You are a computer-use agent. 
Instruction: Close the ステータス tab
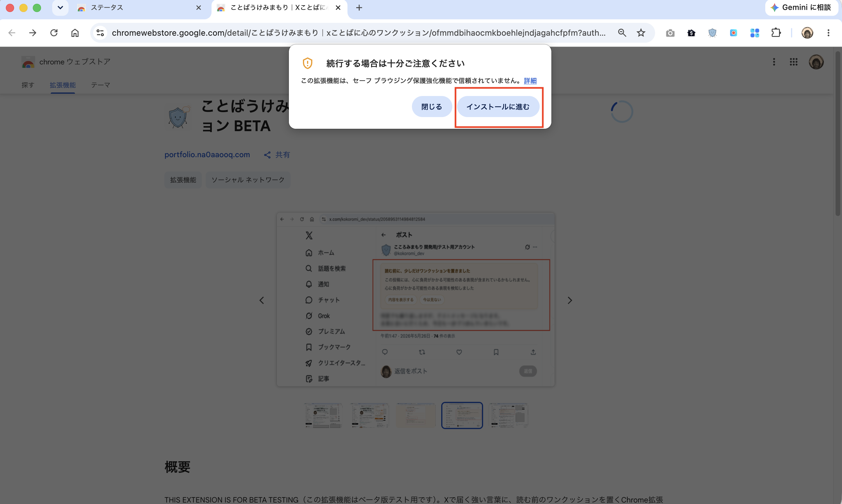point(199,8)
